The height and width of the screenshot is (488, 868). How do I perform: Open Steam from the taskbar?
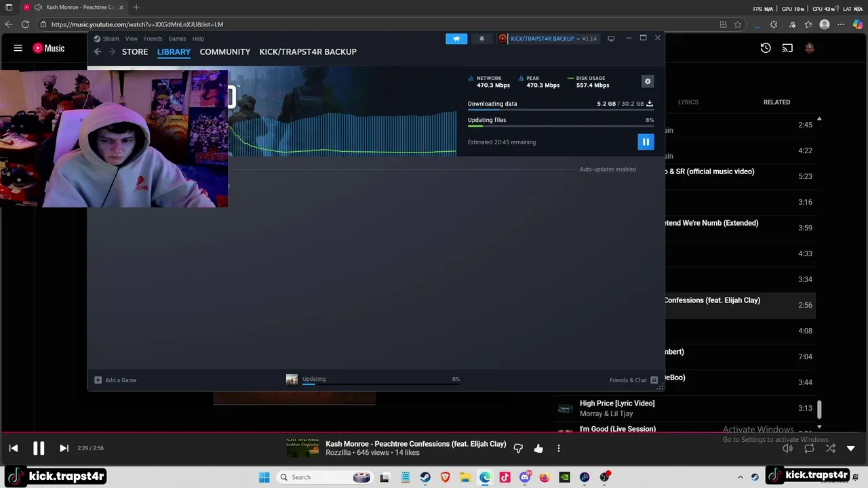tap(425, 477)
